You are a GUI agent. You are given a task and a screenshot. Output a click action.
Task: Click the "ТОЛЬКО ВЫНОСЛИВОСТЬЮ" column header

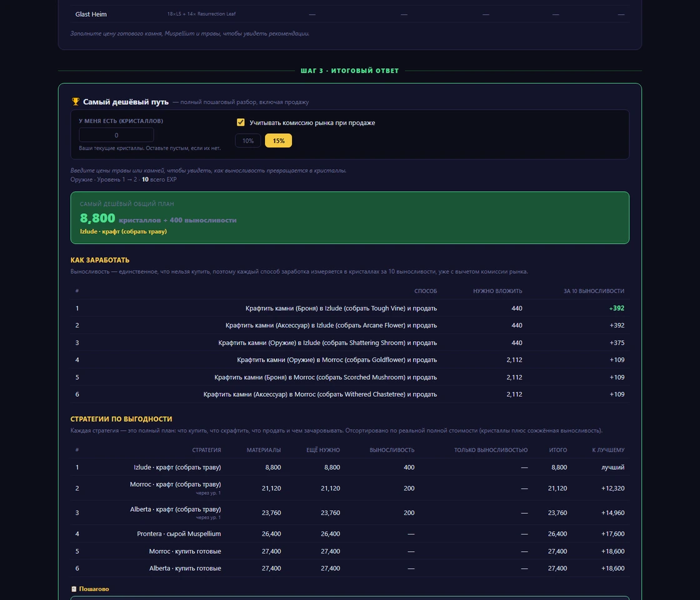click(491, 450)
